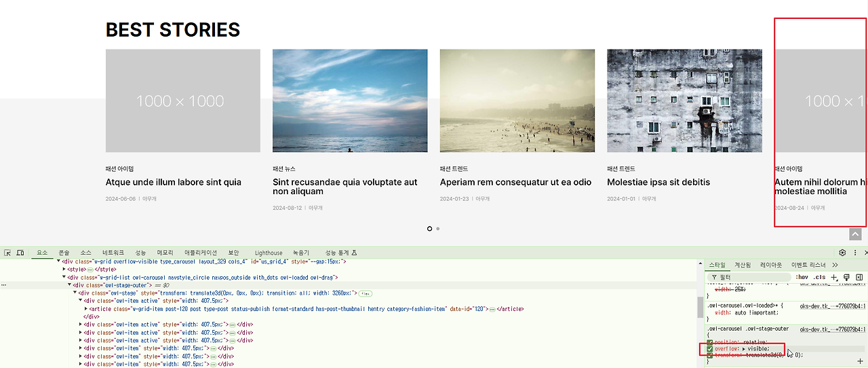Switch to the 네트워크 tab
This screenshot has height=368, width=868.
[113, 253]
